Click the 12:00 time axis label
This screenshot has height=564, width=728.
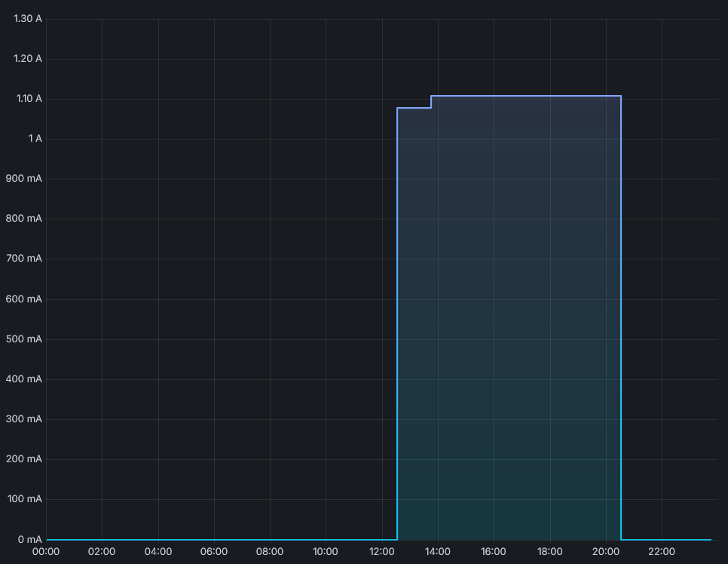381,552
